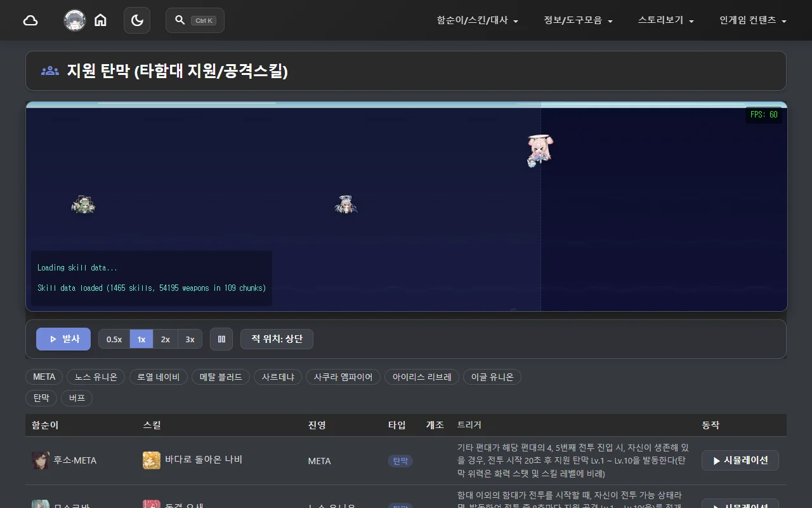The image size is (812, 508).
Task: Click 트리거 column header
Action: 469,425
